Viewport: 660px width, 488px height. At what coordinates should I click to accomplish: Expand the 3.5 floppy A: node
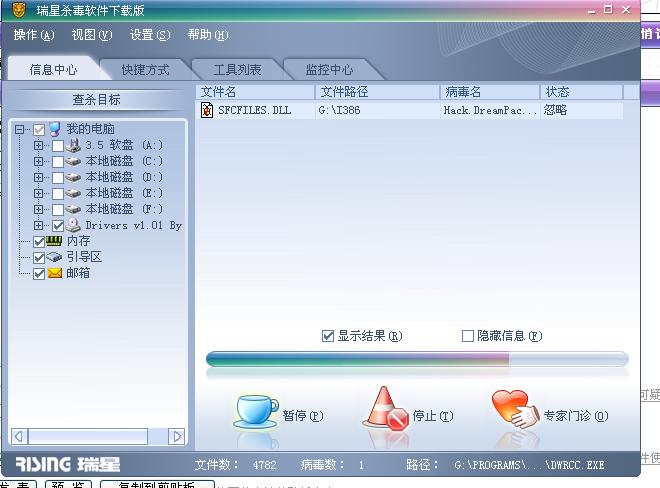[x=38, y=145]
